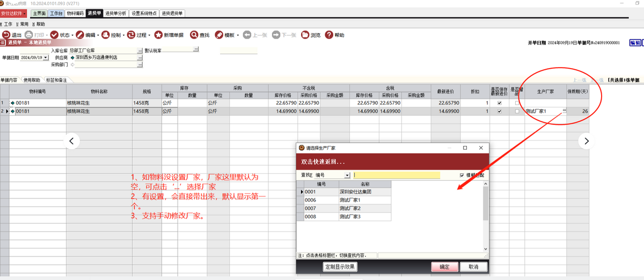
Task: Click the 生产厂家 column header
Action: tap(545, 92)
